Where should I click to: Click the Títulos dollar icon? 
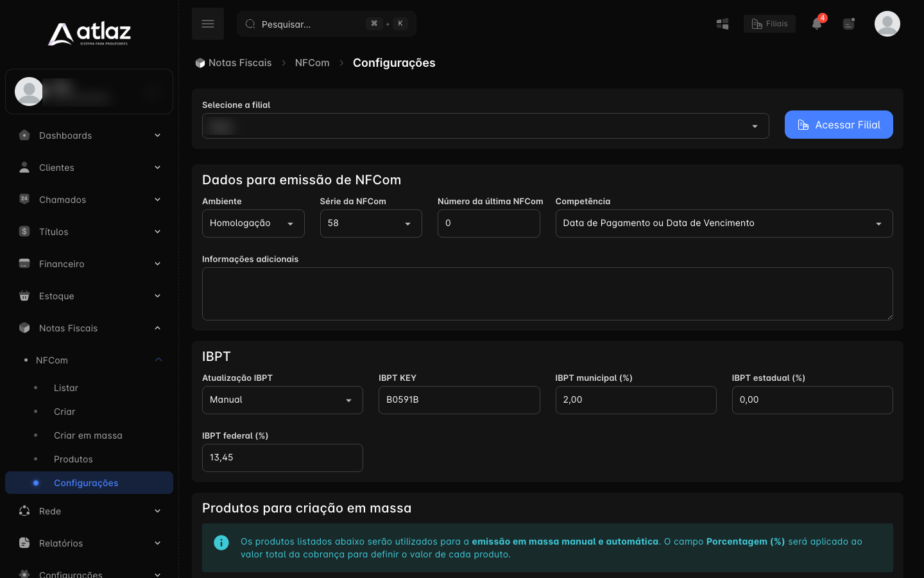click(x=24, y=231)
